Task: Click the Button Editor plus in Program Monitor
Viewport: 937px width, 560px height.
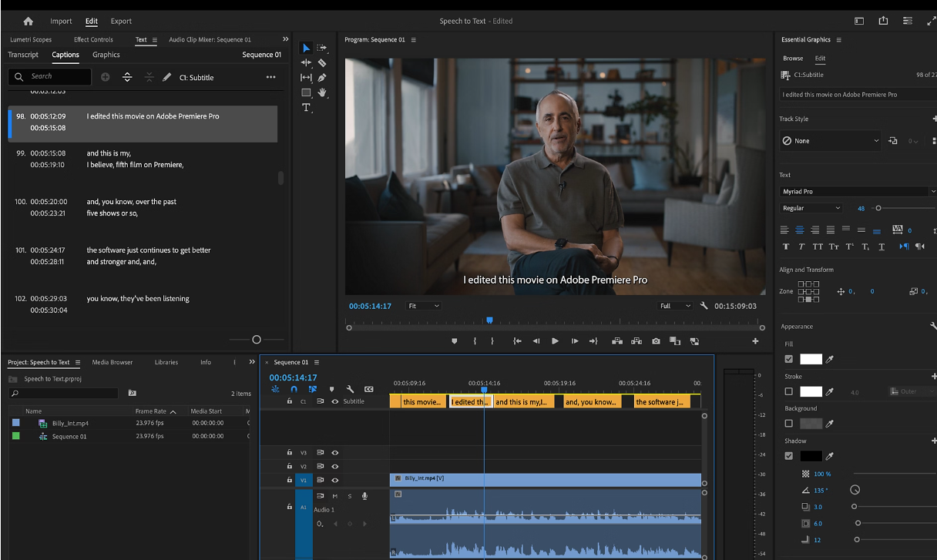Action: 755,341
